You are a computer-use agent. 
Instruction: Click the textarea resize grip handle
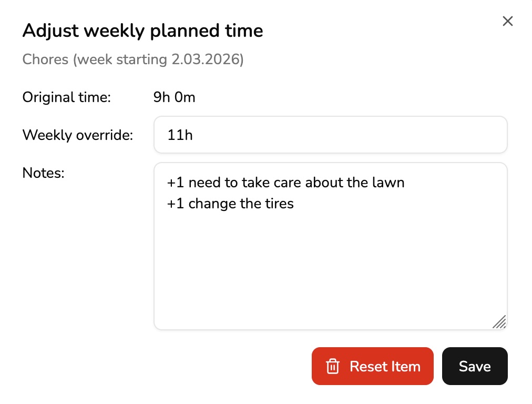point(499,322)
